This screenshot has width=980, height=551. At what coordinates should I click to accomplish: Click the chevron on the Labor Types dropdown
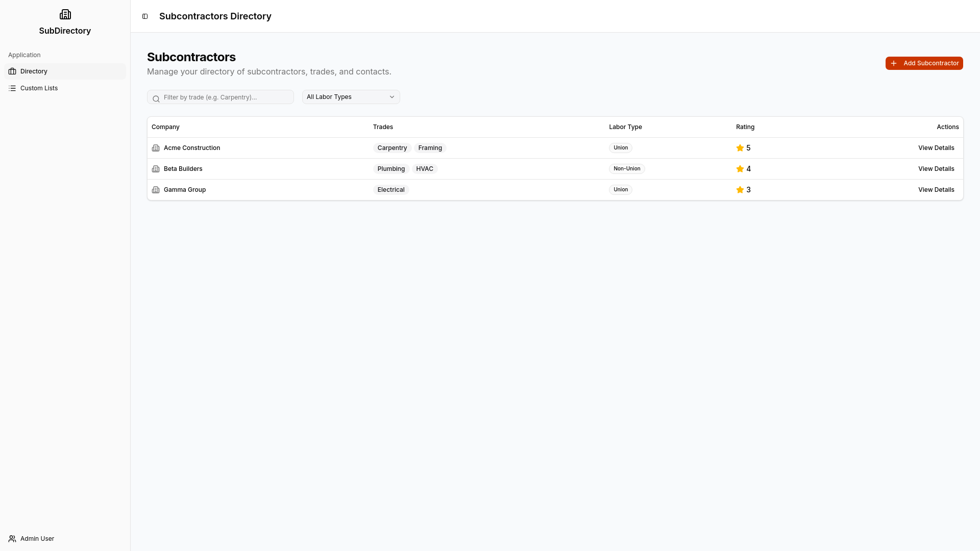(392, 97)
